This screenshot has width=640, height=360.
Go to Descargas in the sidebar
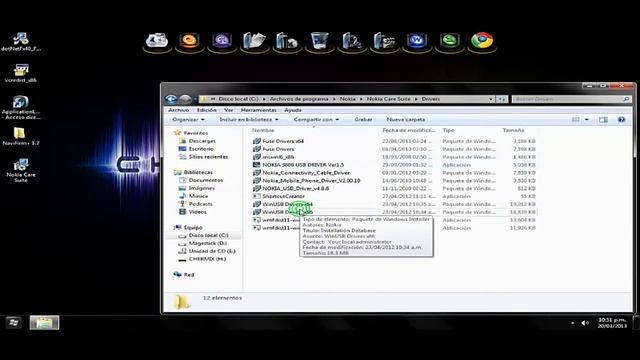pyautogui.click(x=198, y=141)
